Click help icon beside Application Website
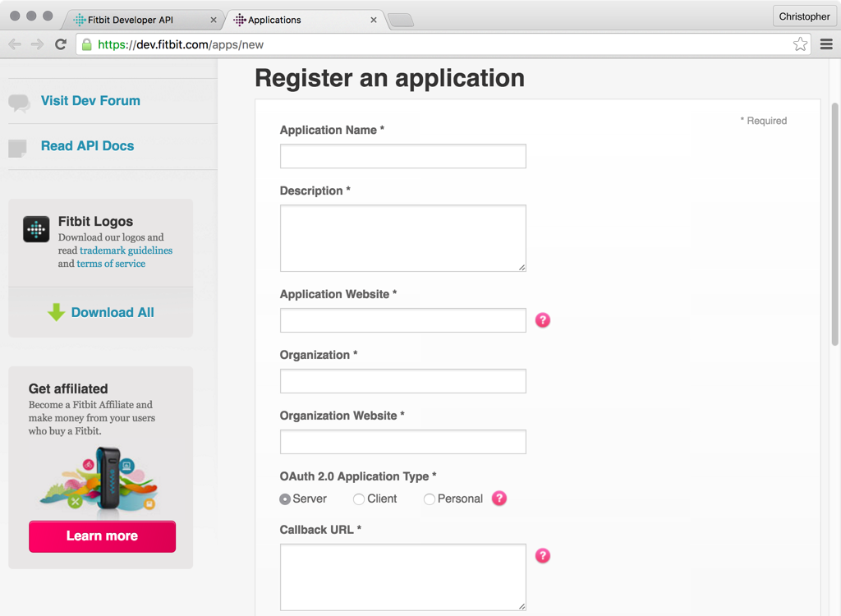The width and height of the screenshot is (841, 616). 542,320
